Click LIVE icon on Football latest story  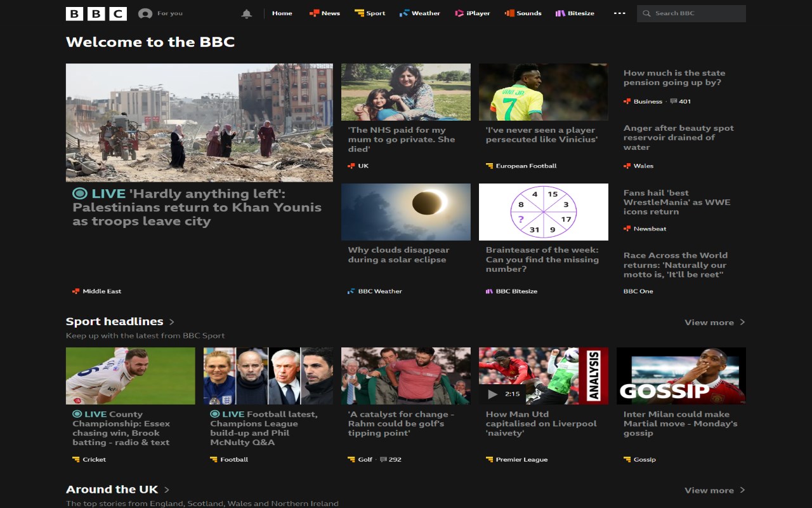[x=214, y=414]
